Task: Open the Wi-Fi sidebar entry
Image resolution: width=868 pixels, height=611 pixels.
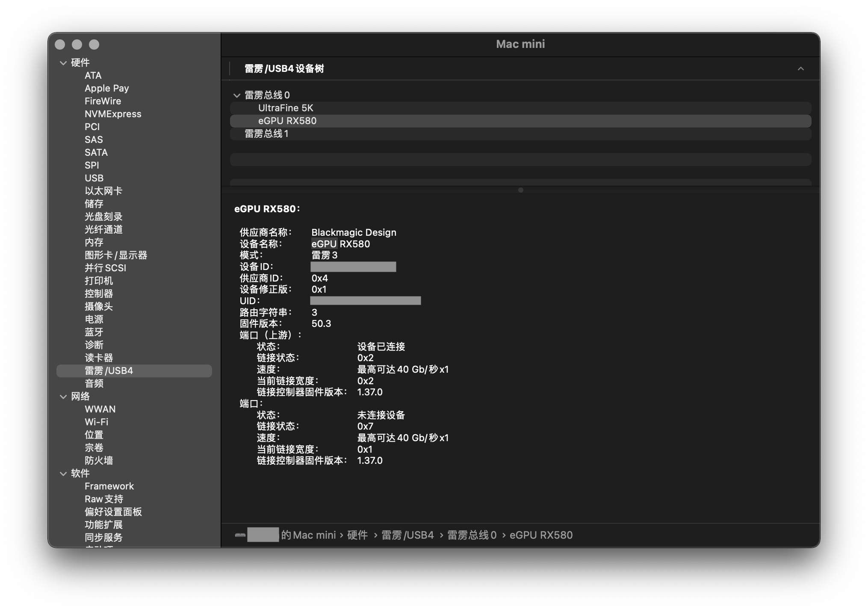Action: tap(97, 422)
